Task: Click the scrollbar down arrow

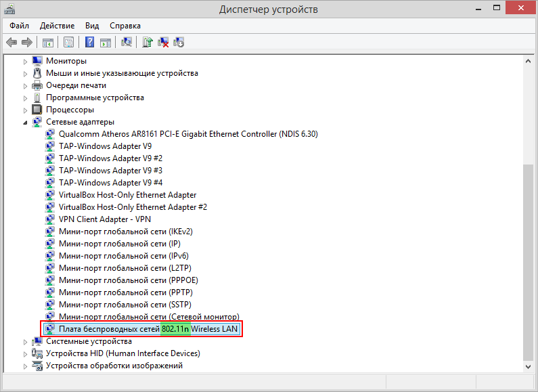Action: [528, 366]
